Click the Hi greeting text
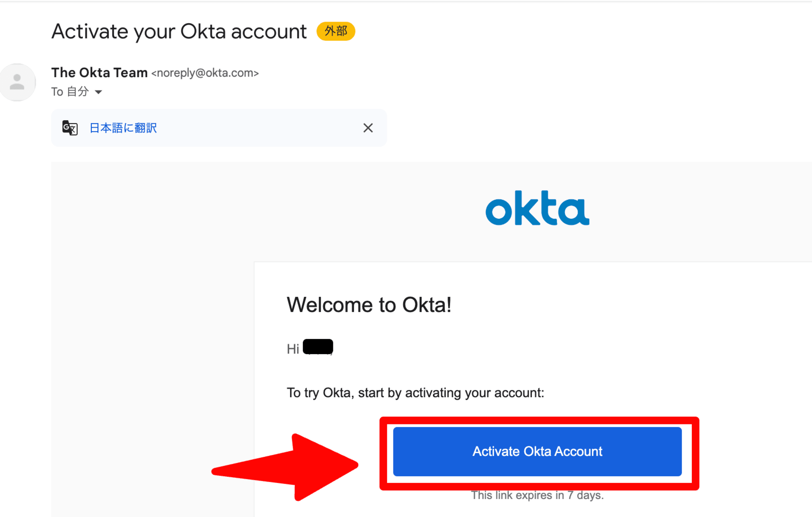 [x=293, y=349]
